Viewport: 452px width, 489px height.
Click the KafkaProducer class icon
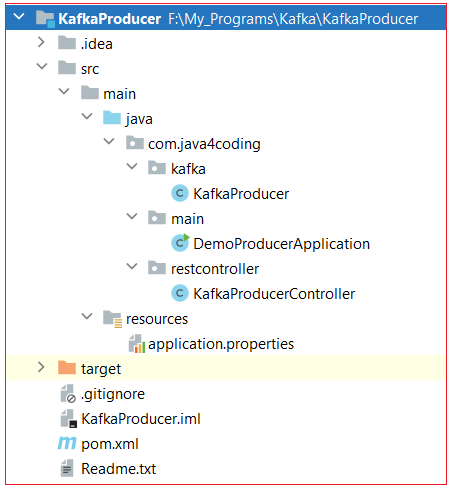click(180, 193)
